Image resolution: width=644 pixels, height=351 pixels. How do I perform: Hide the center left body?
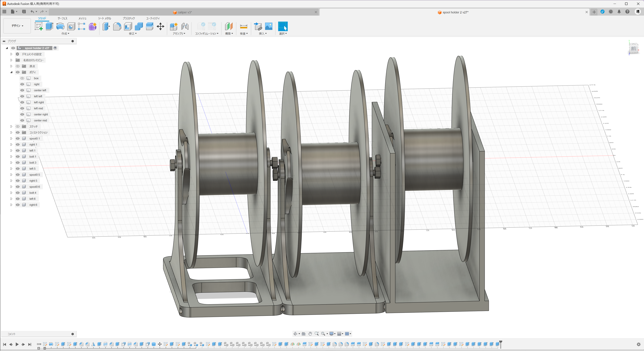[22, 90]
